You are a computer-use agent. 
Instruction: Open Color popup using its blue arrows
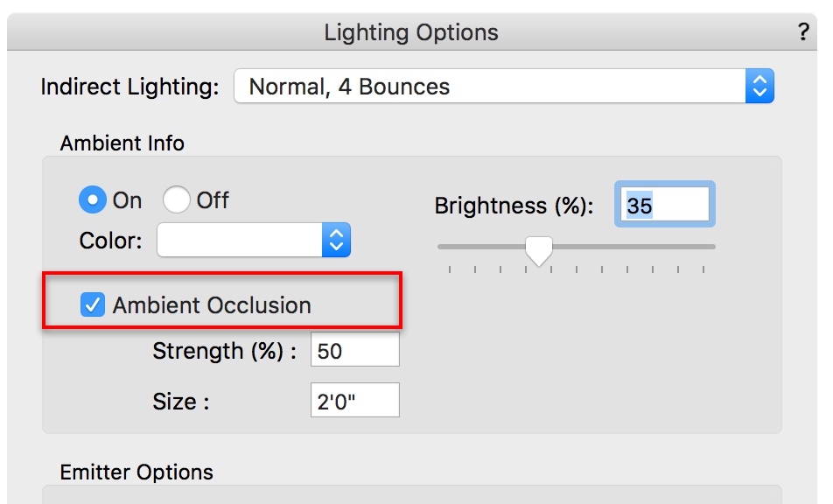(x=336, y=240)
